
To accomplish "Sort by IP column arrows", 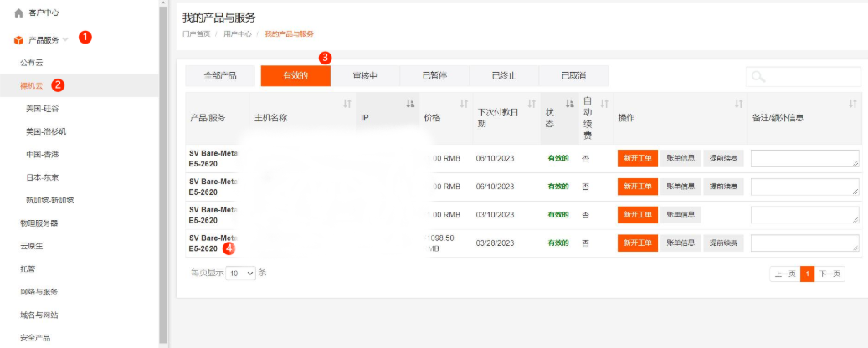I will coord(410,104).
